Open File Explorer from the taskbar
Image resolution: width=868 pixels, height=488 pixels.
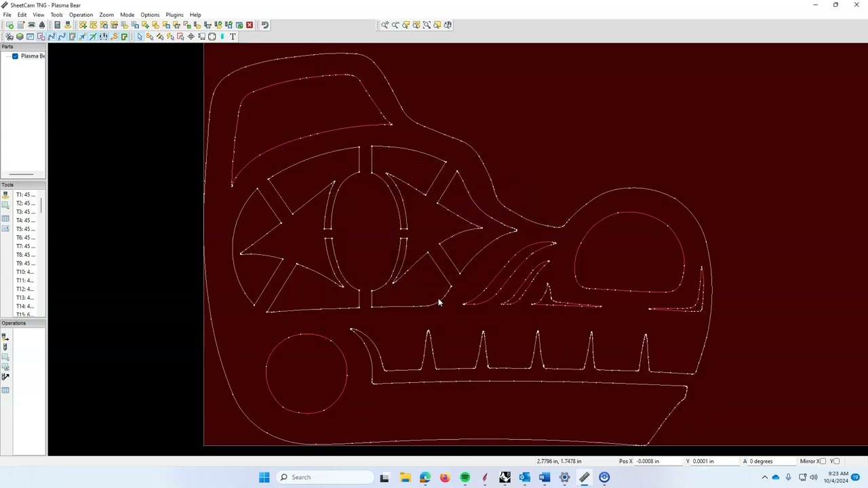point(405,477)
